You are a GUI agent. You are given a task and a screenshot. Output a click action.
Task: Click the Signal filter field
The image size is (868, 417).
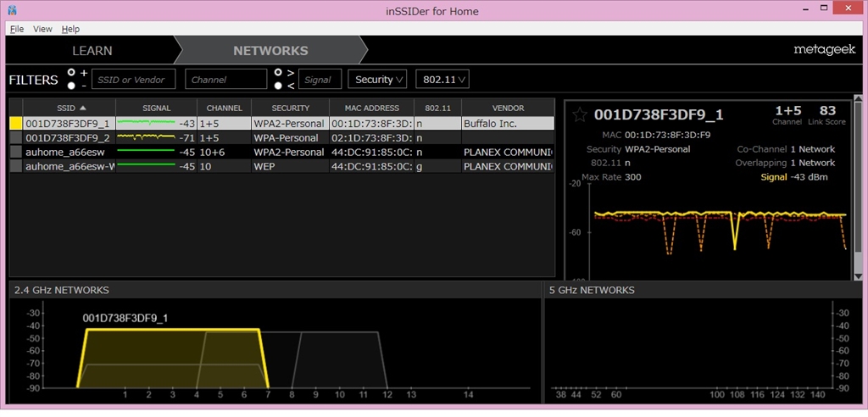point(320,79)
